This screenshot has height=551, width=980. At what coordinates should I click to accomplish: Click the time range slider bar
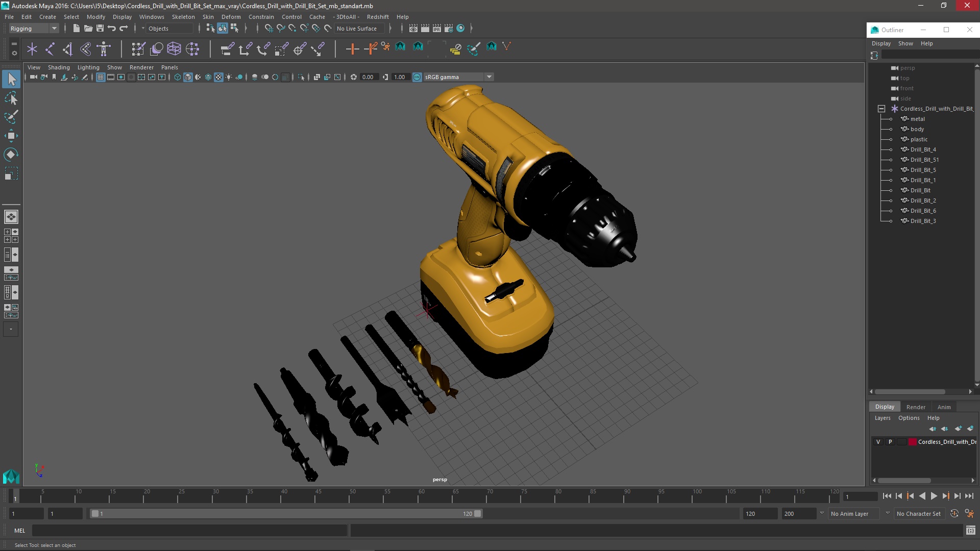[x=286, y=514]
